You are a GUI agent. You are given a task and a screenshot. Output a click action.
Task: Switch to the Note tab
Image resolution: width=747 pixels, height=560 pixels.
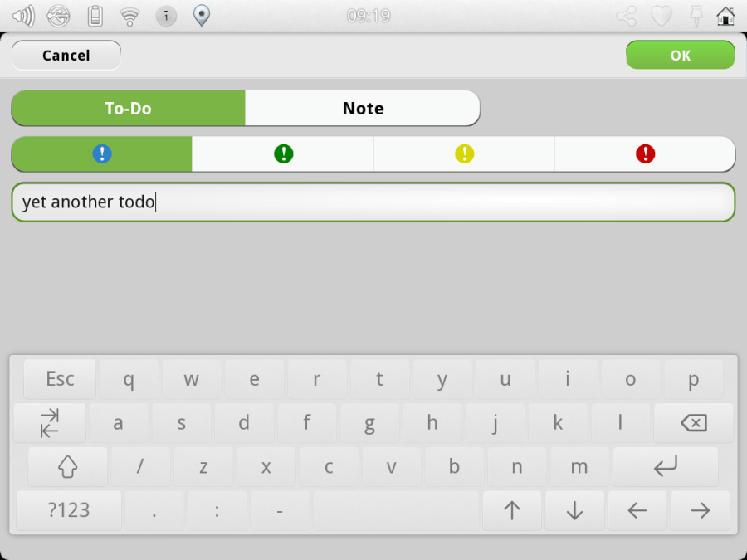(x=363, y=108)
